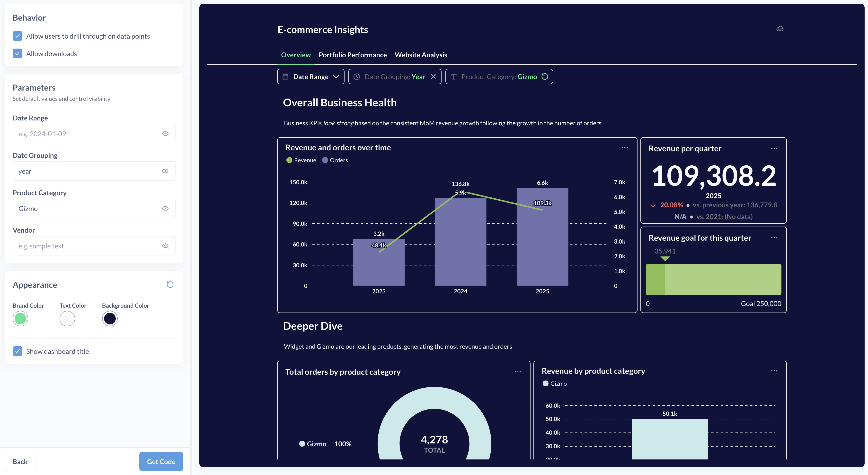Hide the Date Range parameter

point(165,134)
